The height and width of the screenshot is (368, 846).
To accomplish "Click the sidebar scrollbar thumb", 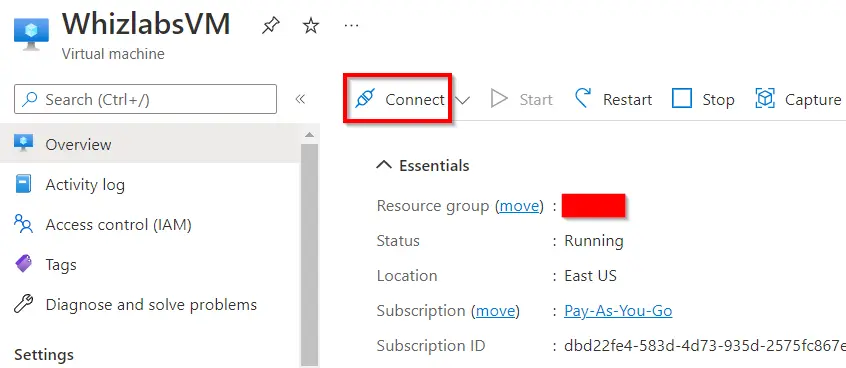I will tap(309, 254).
